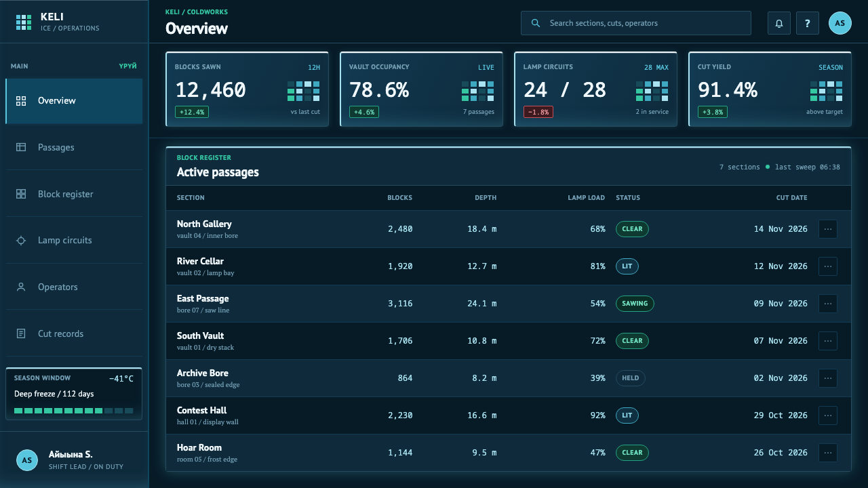Viewport: 868px width, 488px height.
Task: Open row menu for Hoar Room
Action: [828, 453]
